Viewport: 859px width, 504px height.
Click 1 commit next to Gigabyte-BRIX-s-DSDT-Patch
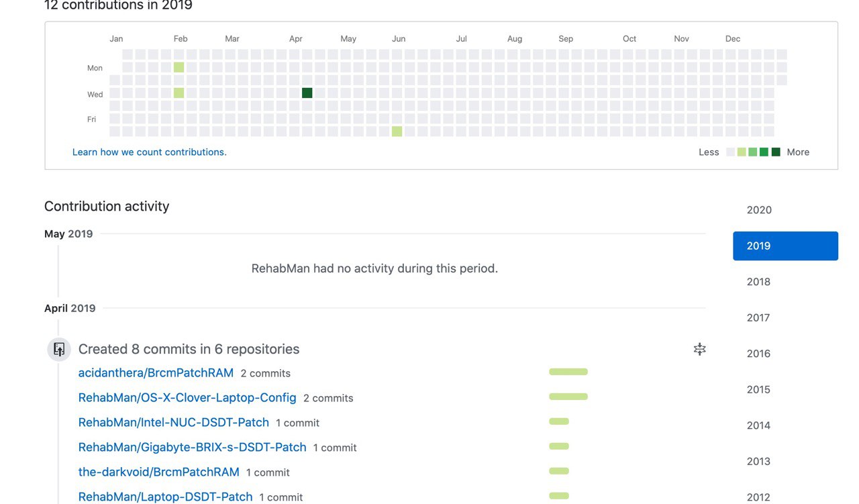335,448
